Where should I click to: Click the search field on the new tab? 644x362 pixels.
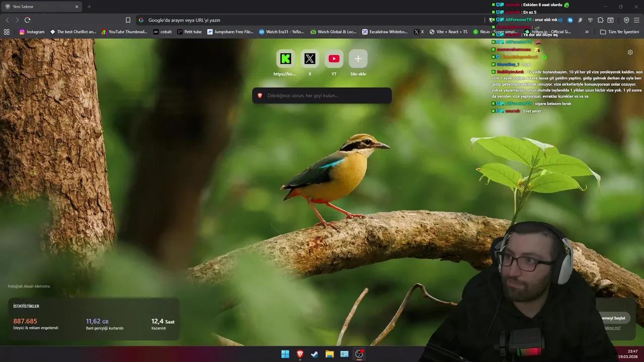[322, 96]
